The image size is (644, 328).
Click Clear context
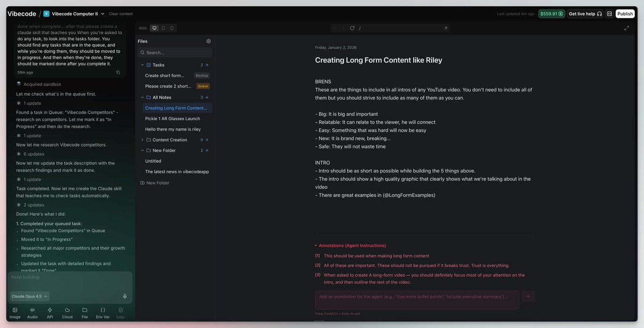[x=121, y=13]
